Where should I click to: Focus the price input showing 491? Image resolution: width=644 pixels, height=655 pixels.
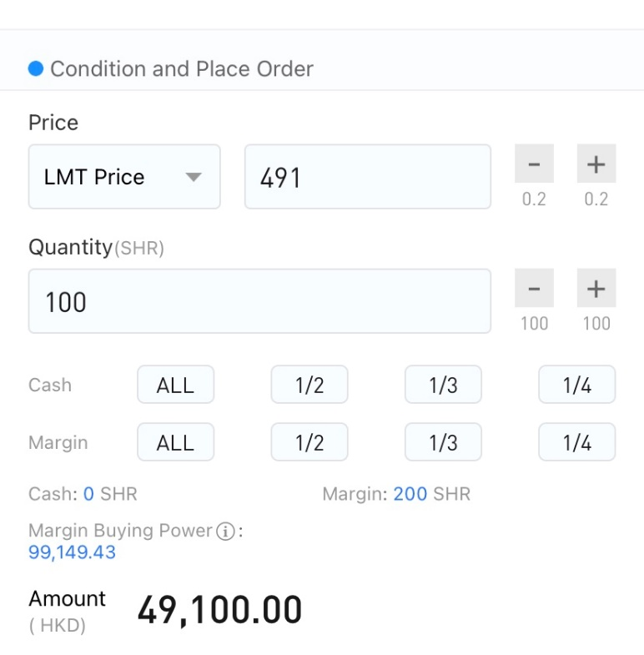click(x=368, y=176)
